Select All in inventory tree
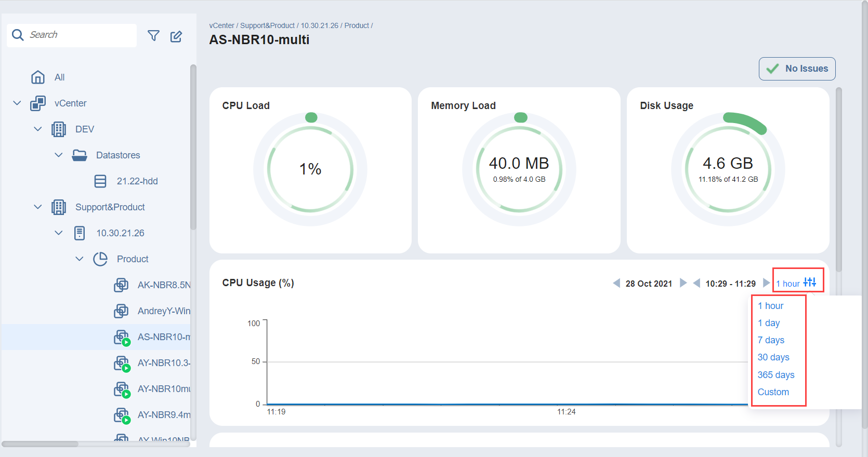 pos(60,77)
